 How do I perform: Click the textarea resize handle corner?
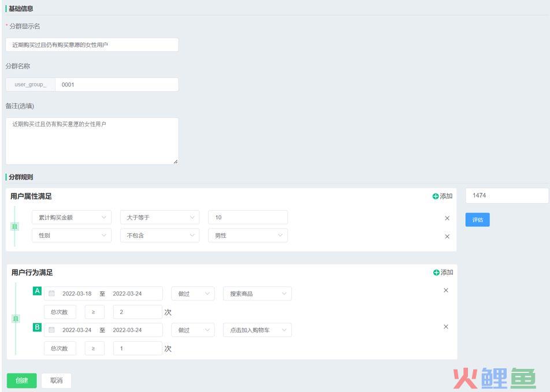[x=176, y=161]
